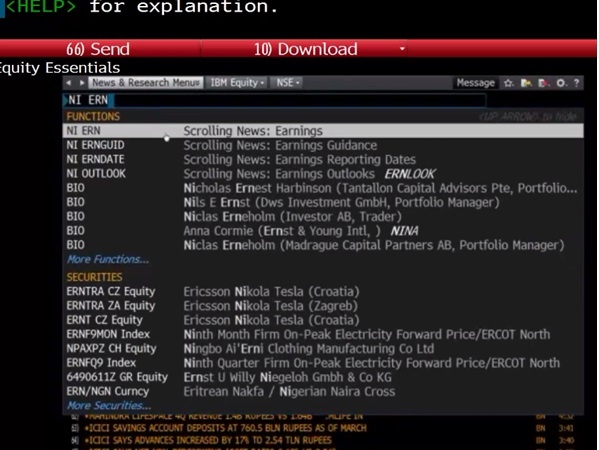Select ERNF9MON Index row
The width and height of the screenshot is (599, 450).
(x=323, y=334)
